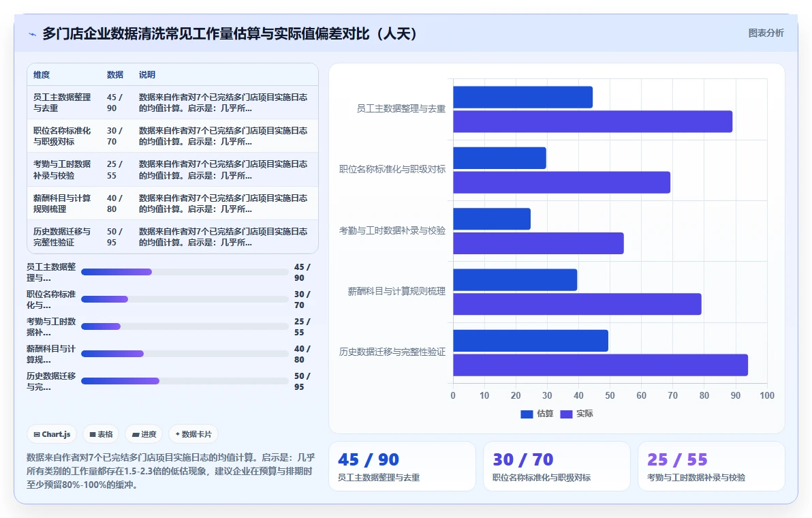
Task: Click the 100 tick on the chart x-axis
Action: 767,396
